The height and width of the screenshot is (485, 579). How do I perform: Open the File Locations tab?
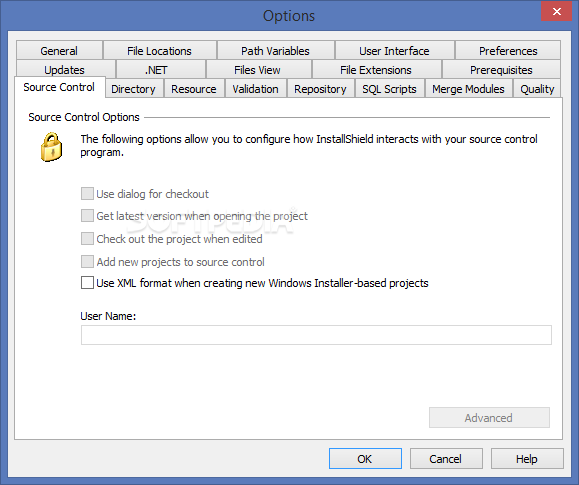click(x=160, y=51)
